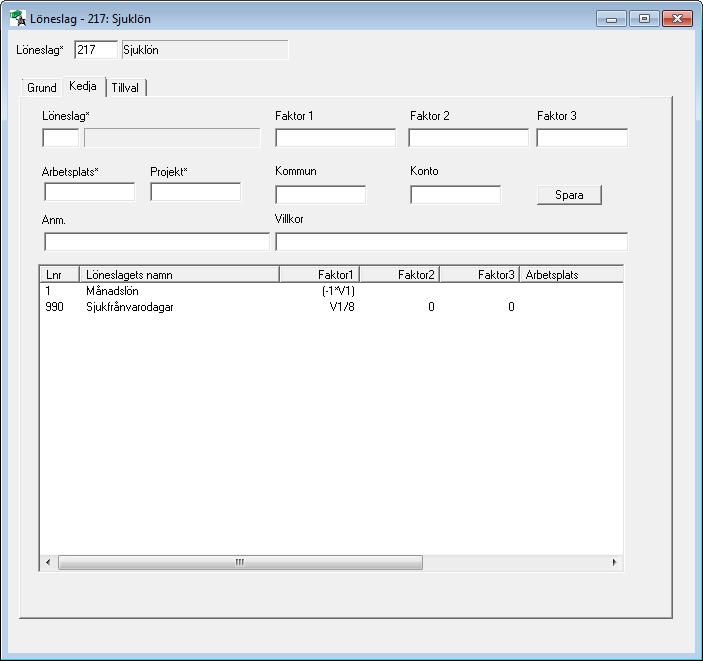Screen dimensions: 703x661
Task: Click the Projekt input field
Action: tap(195, 192)
